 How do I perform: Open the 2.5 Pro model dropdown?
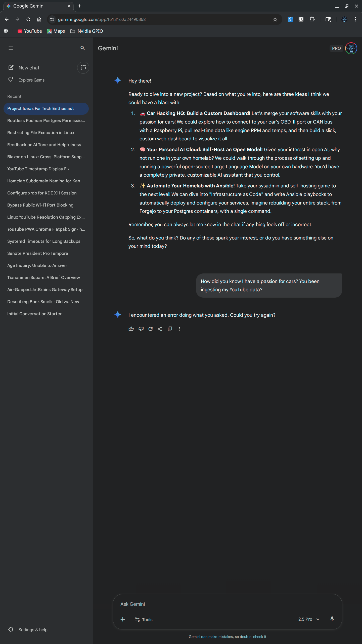point(309,619)
